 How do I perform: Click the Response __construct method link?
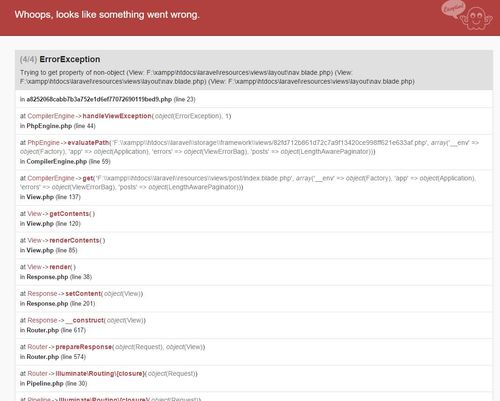85,320
